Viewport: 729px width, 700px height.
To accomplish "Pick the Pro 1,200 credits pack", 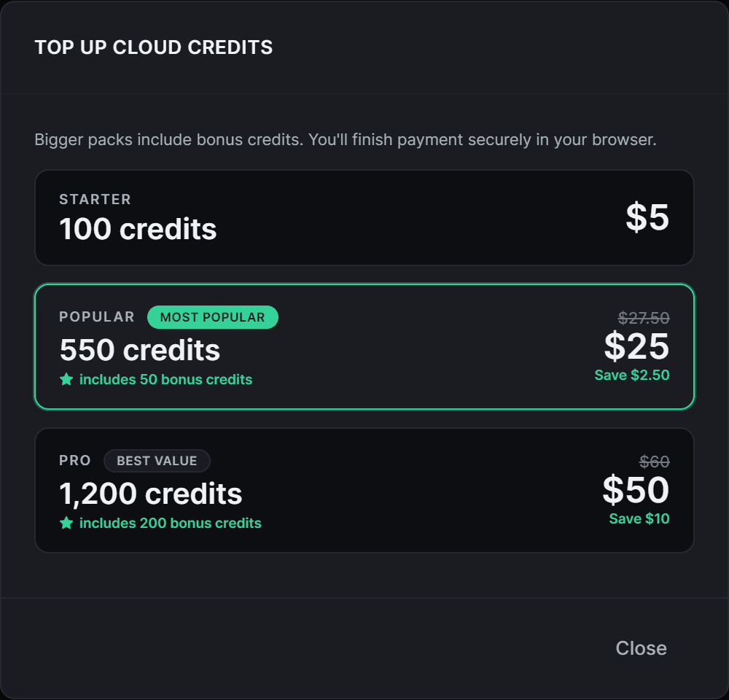I will tap(364, 490).
